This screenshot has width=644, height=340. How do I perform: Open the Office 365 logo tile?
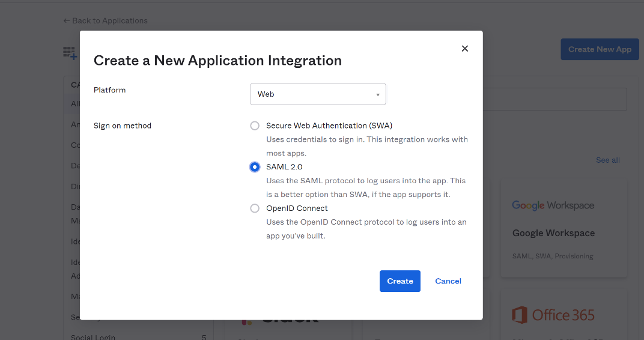click(x=553, y=315)
